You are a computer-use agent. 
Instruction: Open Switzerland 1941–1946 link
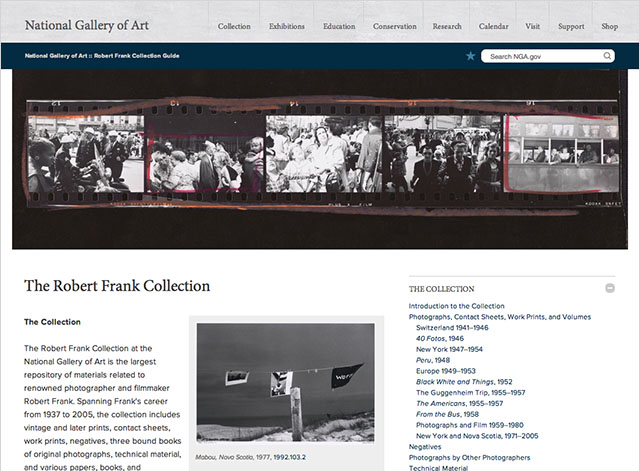click(452, 327)
